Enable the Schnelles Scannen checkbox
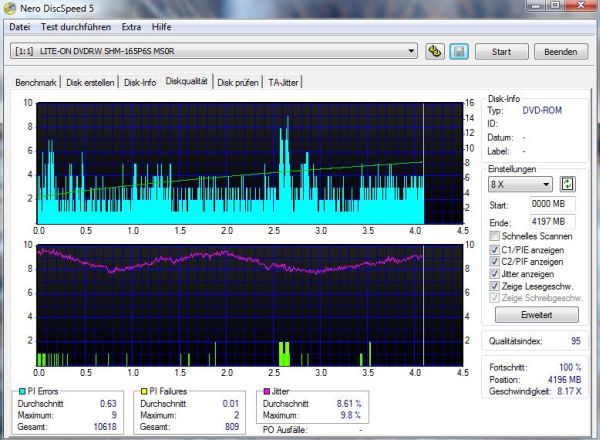The image size is (600, 440). [x=493, y=235]
